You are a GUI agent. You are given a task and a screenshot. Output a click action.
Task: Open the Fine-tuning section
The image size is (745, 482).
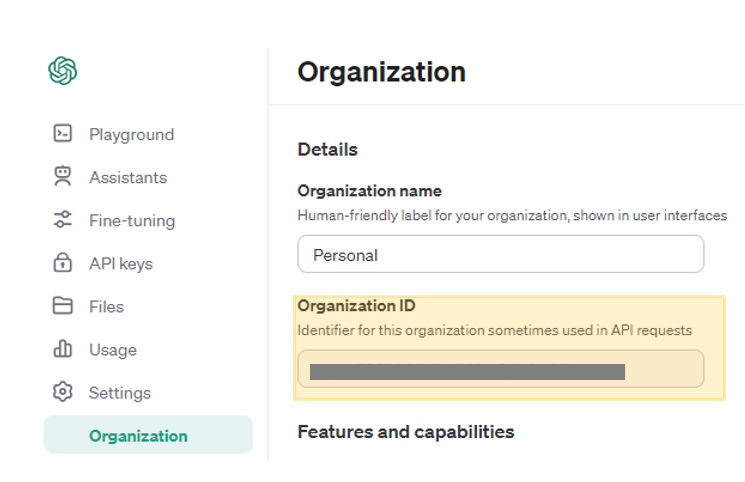pyautogui.click(x=132, y=221)
